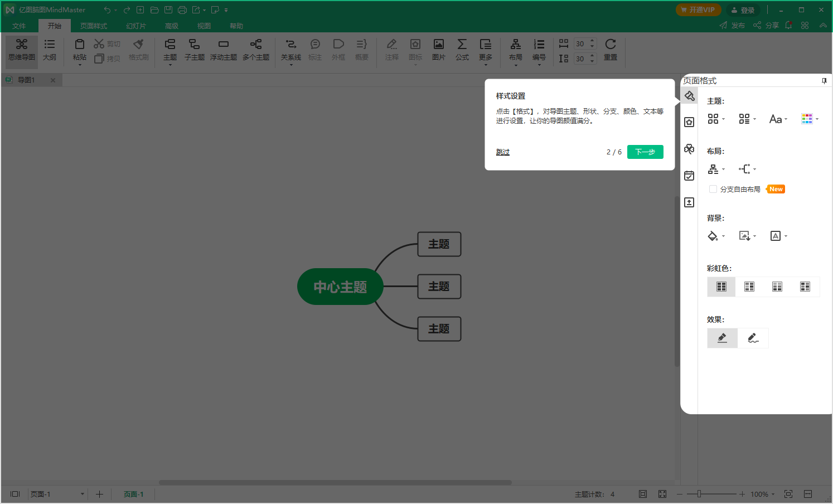
Task: Click the notification bell icon
Action: pyautogui.click(x=788, y=25)
